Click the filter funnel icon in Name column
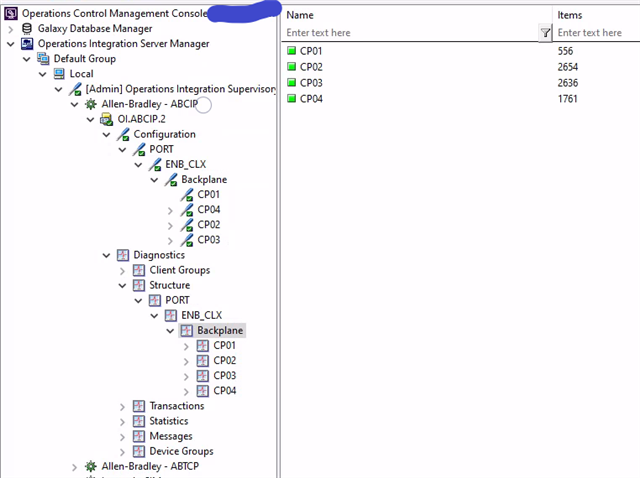 545,33
